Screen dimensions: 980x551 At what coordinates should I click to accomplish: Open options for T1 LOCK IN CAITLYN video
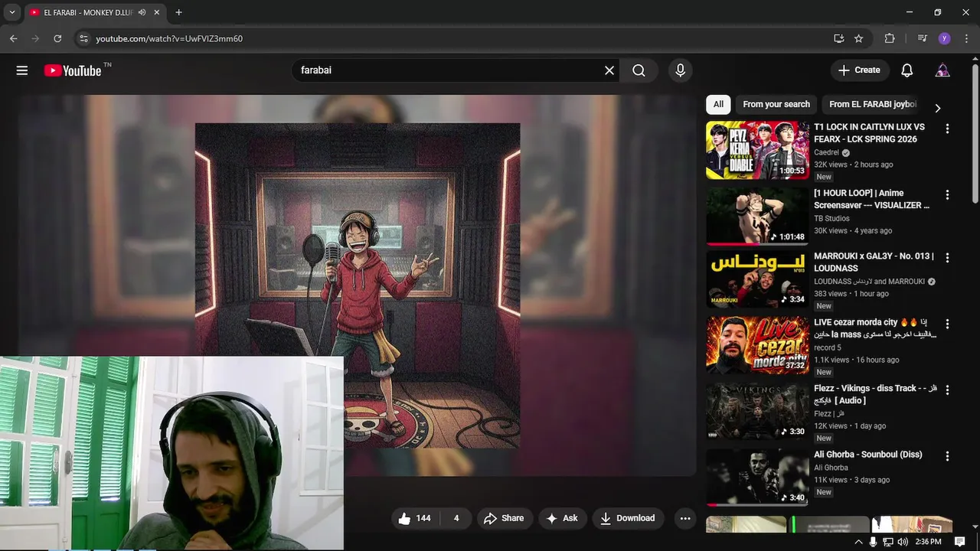[x=947, y=129]
